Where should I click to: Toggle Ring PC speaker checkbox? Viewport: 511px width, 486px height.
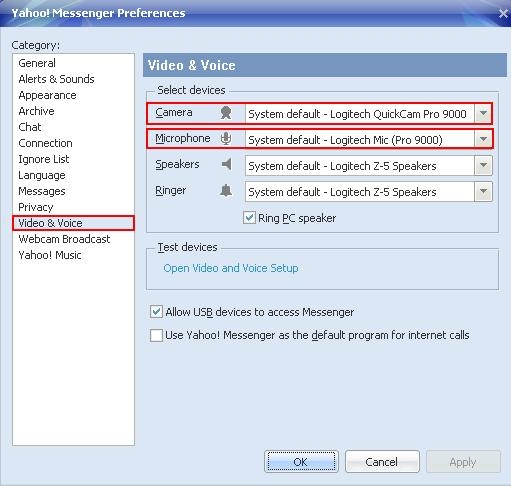[x=249, y=218]
